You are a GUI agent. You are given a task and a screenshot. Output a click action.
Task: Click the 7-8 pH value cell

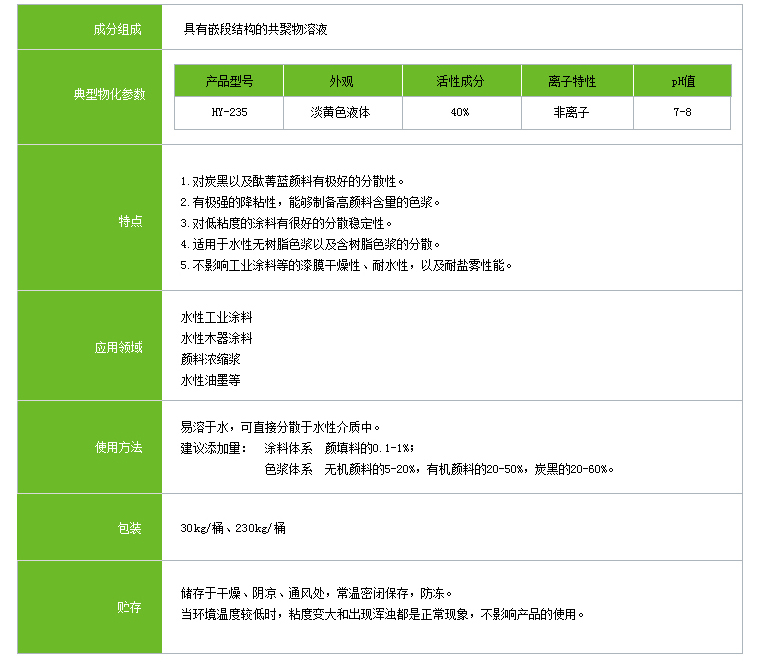(x=682, y=112)
